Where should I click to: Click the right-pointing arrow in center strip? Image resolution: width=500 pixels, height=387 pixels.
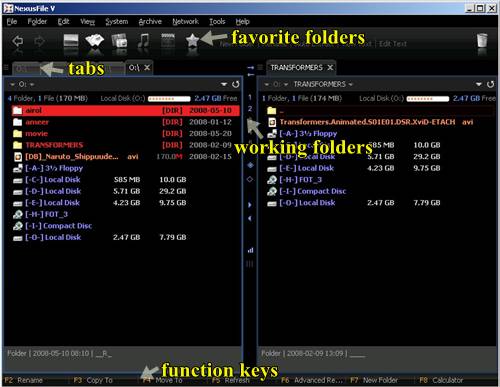pyautogui.click(x=250, y=205)
